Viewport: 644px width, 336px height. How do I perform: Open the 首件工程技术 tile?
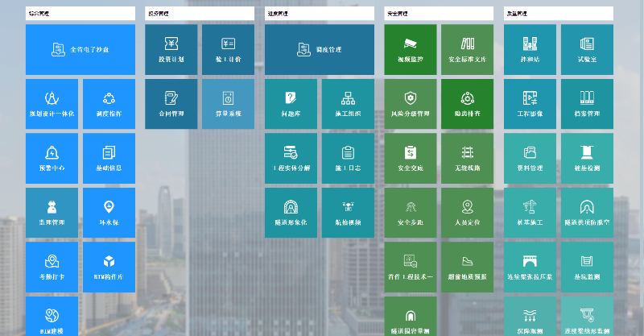coord(411,267)
